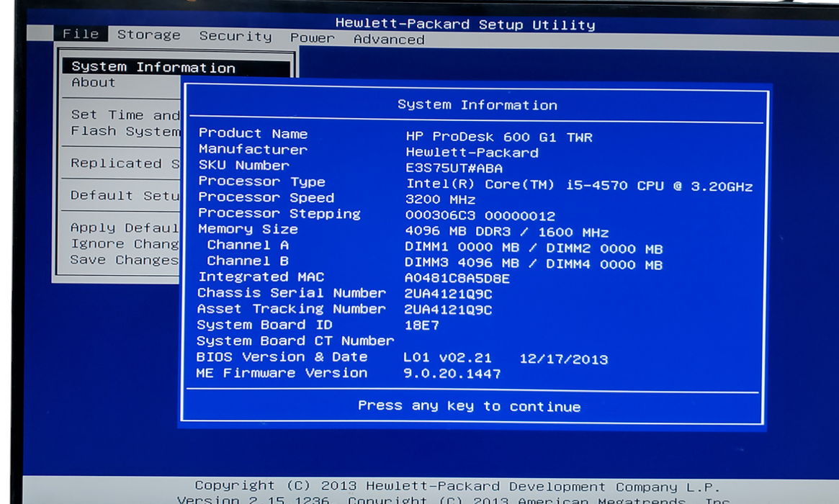The width and height of the screenshot is (839, 504).
Task: Click the Chassis Serial Number value 2UA4121Q9C
Action: coord(448,294)
